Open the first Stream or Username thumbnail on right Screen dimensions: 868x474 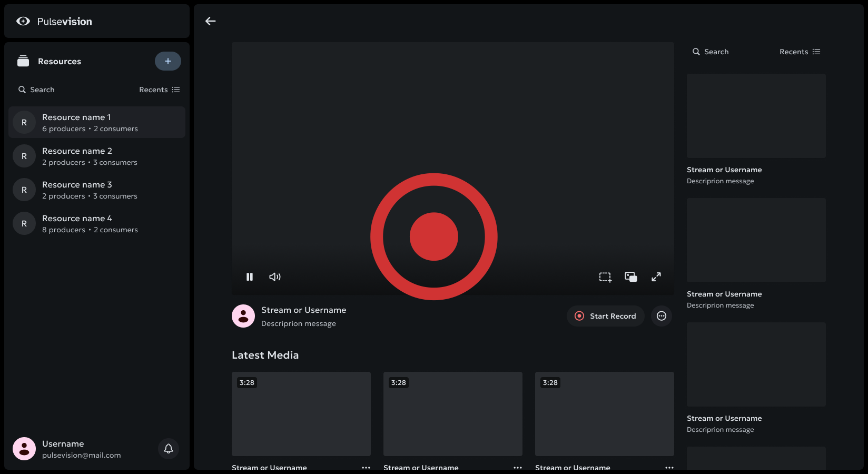[x=756, y=116]
